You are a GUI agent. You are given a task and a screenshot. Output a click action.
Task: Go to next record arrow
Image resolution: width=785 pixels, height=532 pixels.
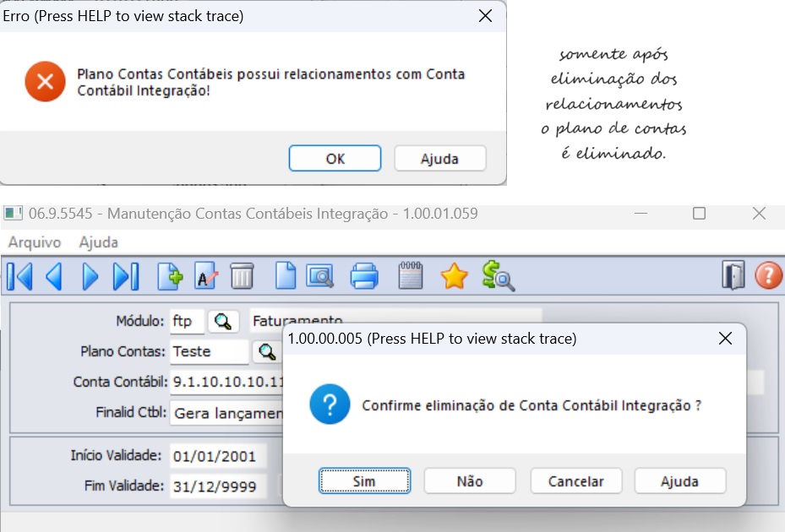tap(90, 277)
